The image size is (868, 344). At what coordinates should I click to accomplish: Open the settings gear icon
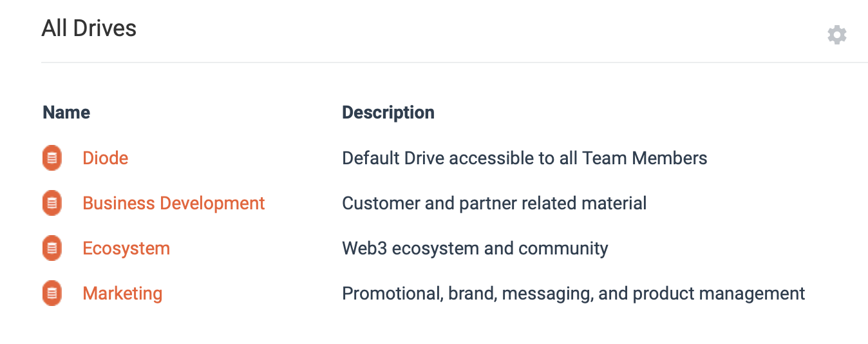coord(836,35)
